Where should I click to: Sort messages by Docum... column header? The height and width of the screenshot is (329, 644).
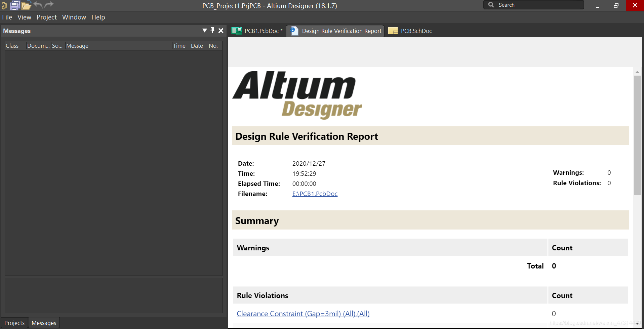38,46
